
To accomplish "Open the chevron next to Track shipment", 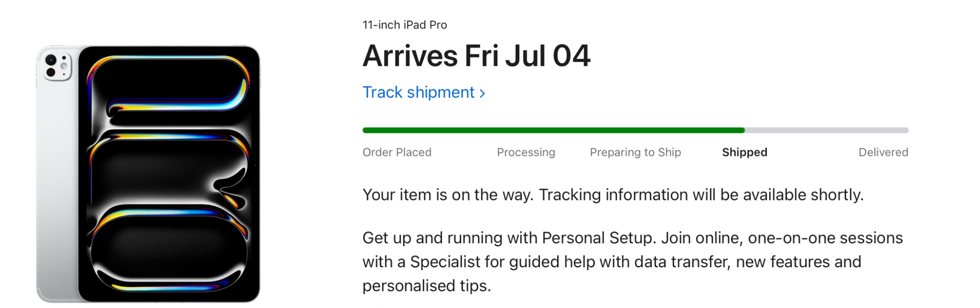I will [x=482, y=92].
